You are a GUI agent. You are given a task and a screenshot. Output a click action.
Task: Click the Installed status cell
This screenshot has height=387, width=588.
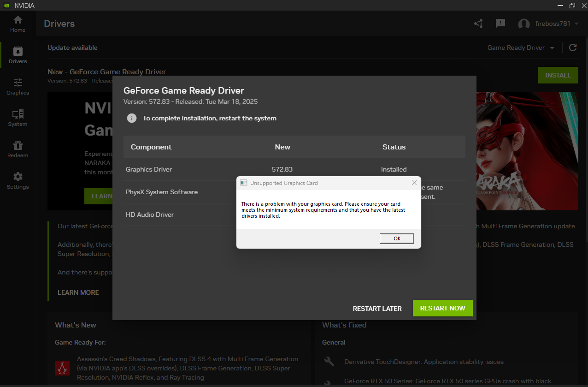[394, 169]
